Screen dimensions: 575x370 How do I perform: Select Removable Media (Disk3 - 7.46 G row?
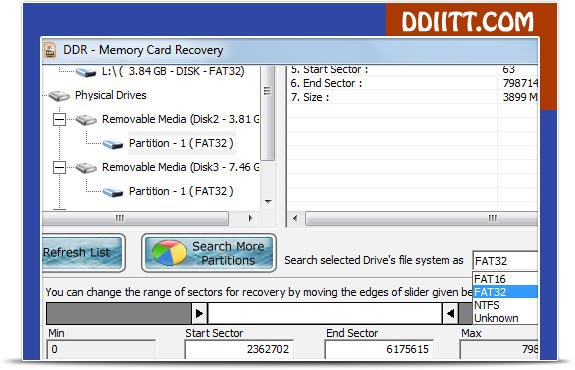click(181, 167)
